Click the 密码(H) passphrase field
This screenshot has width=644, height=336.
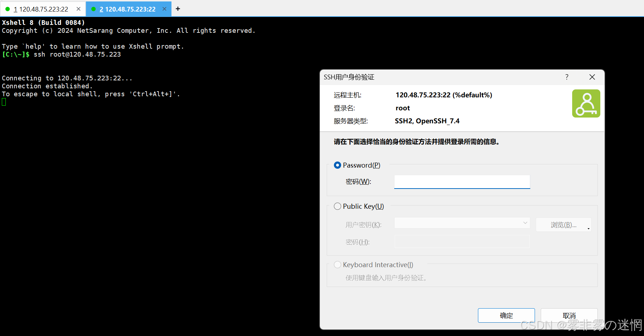462,242
